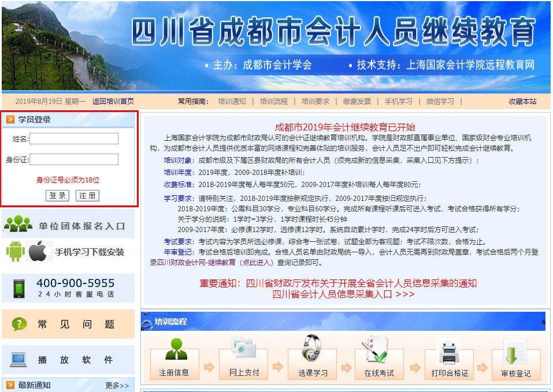Click 返回培训首页 to go back home

[x=113, y=99]
